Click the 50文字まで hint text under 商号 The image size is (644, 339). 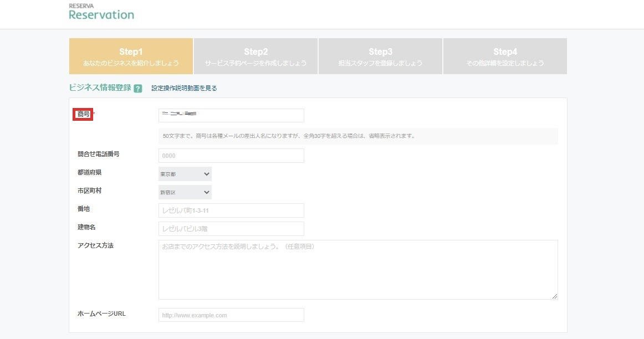click(x=288, y=136)
